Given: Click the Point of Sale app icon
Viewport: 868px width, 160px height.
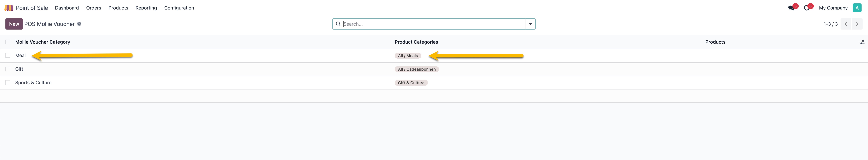Looking at the screenshot, I should coord(9,8).
